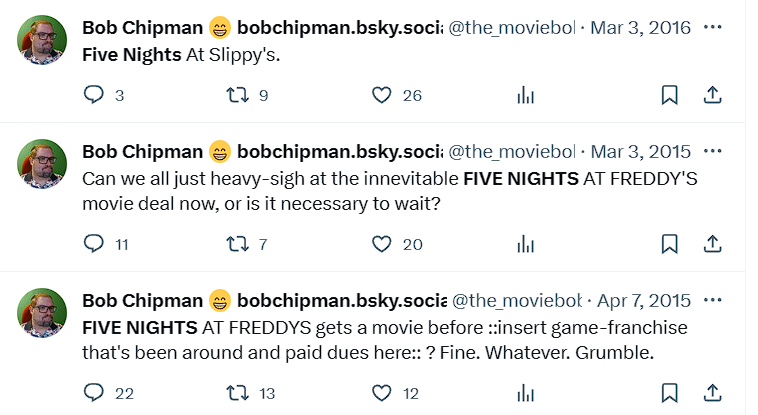Open the Apr 7, 2015 timestamp link

(645, 300)
